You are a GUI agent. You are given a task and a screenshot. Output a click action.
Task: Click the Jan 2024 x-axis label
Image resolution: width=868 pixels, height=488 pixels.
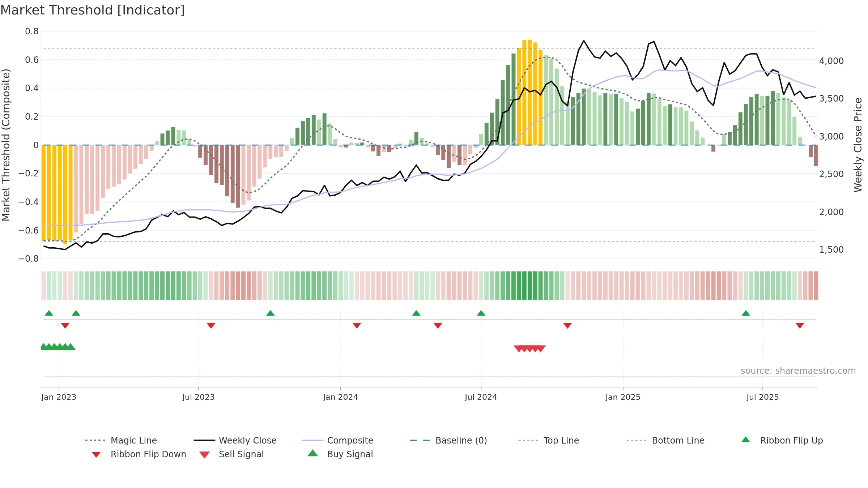coord(340,397)
